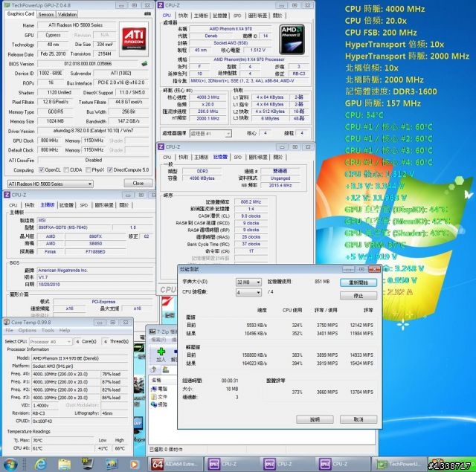Open the 處理器 #1 selection dropdown in CPU-Z

(x=210, y=134)
